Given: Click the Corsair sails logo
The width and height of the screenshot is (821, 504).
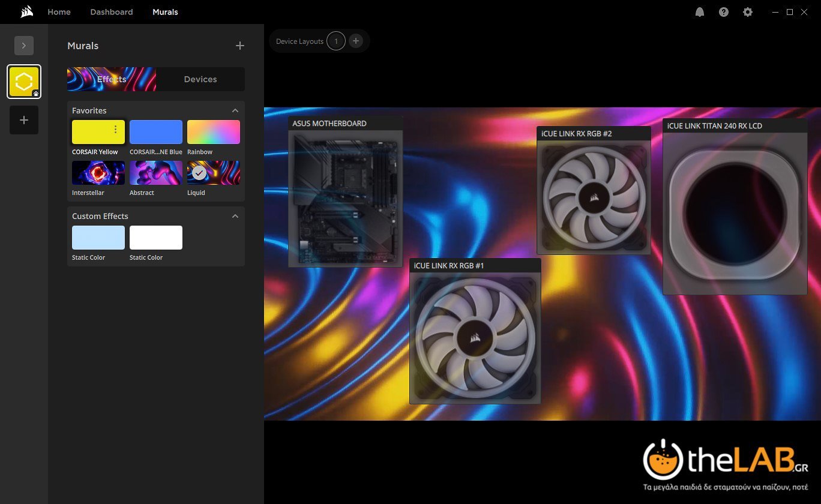Looking at the screenshot, I should [x=26, y=12].
